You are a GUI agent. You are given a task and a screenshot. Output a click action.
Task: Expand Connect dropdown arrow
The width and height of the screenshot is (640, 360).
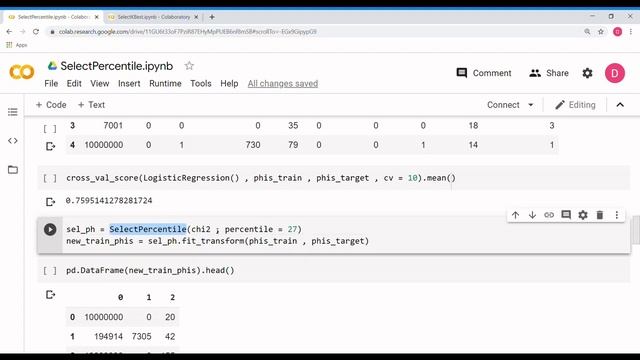coord(531,105)
